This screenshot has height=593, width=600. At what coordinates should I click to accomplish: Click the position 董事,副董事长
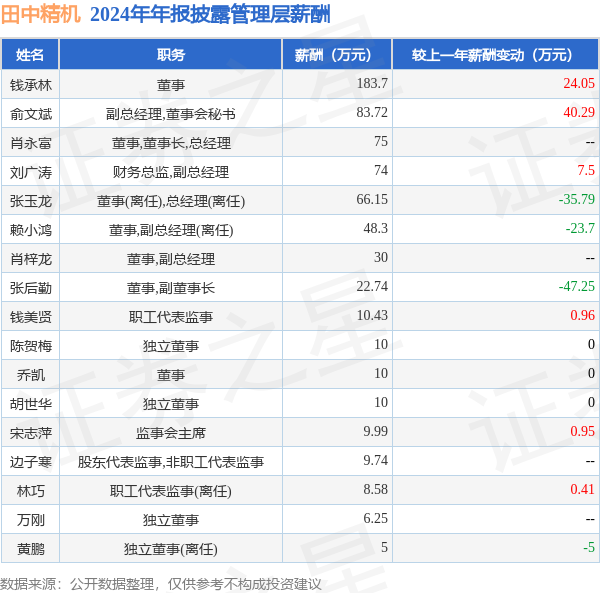pos(171,288)
